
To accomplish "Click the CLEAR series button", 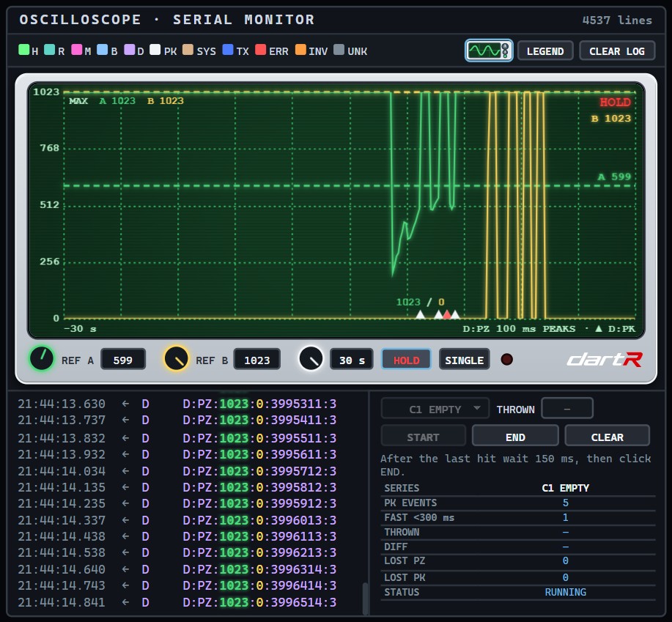I will click(608, 437).
